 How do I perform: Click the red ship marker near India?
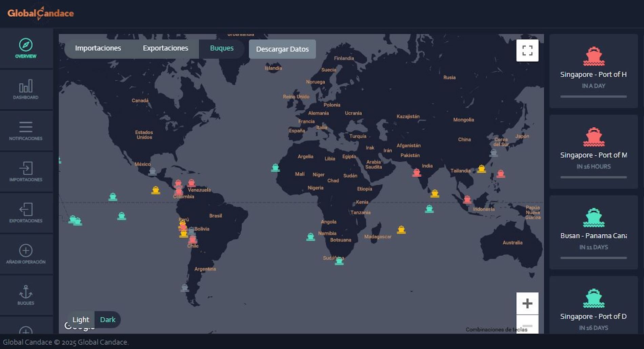pos(417,173)
